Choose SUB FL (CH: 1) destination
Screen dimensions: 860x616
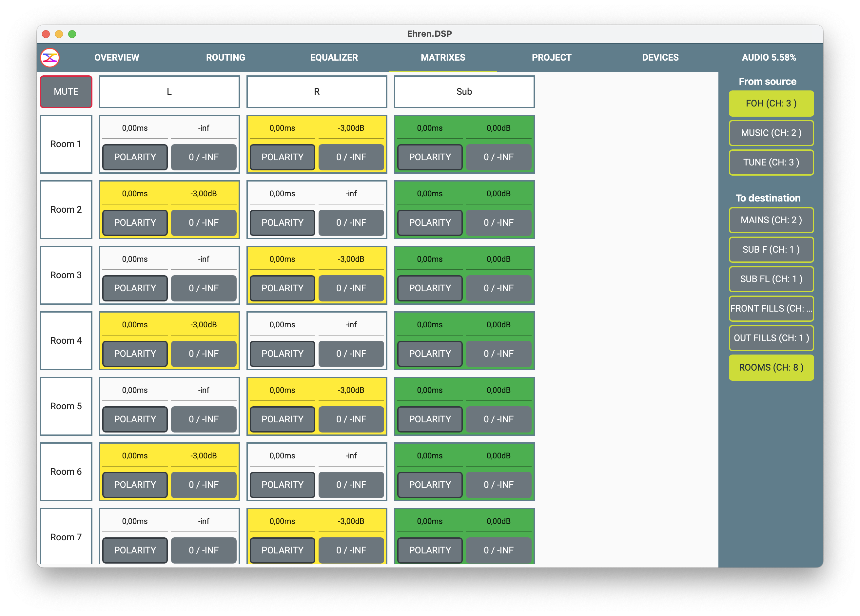tap(771, 279)
